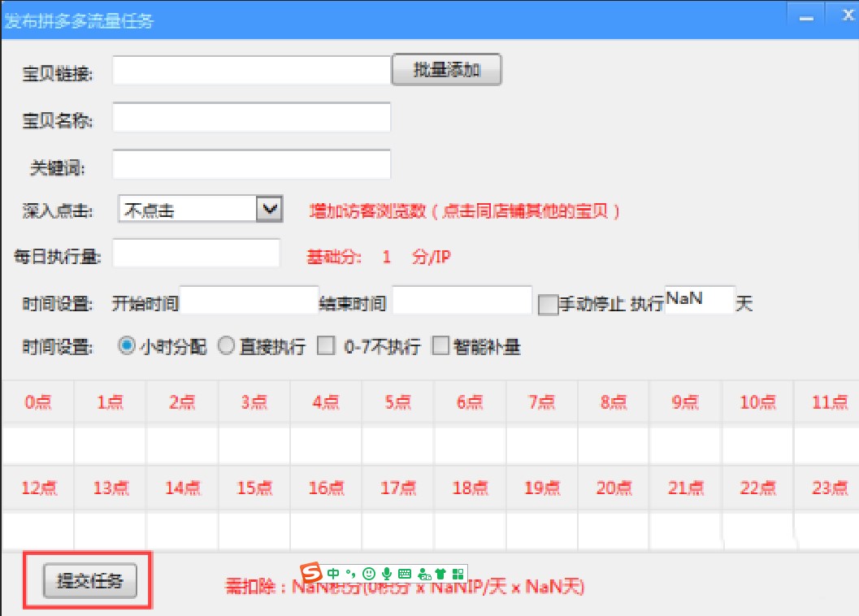Focus the 关键词 input field
The image size is (859, 616).
coord(251,164)
